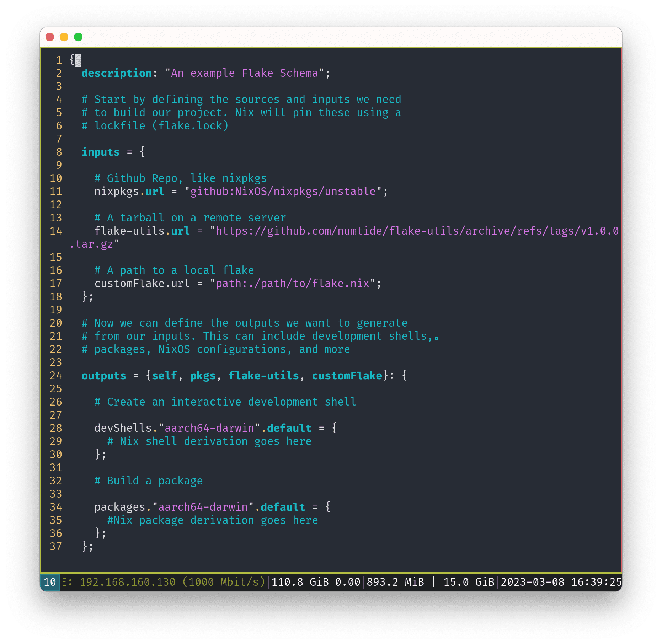Click the path:./path/to/flake.nix string

pos(293,284)
